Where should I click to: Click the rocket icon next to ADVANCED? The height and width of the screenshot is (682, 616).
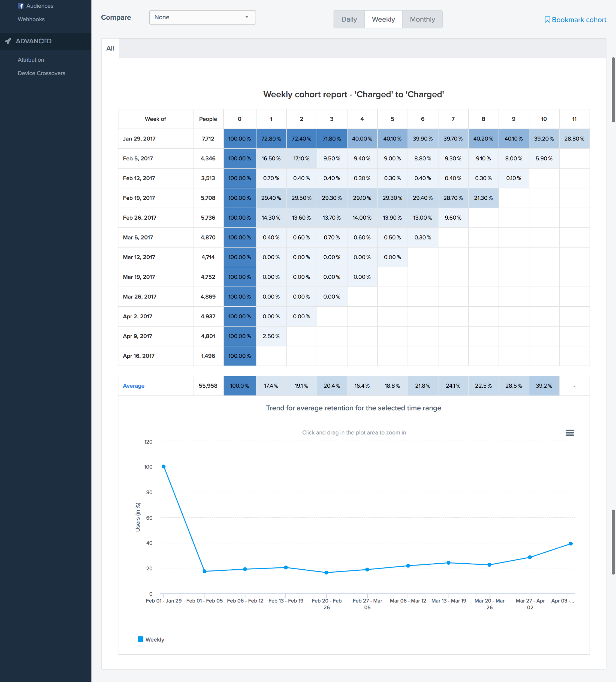[x=8, y=41]
